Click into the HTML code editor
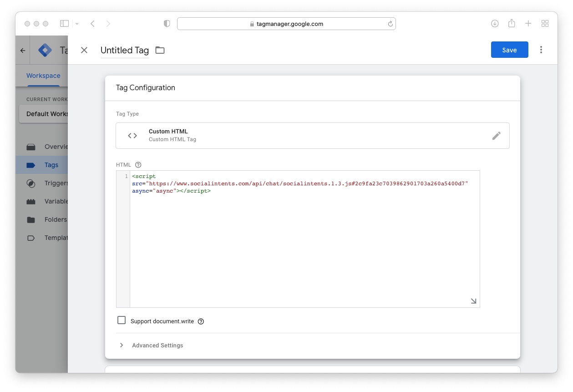This screenshot has height=392, width=573. point(304,239)
